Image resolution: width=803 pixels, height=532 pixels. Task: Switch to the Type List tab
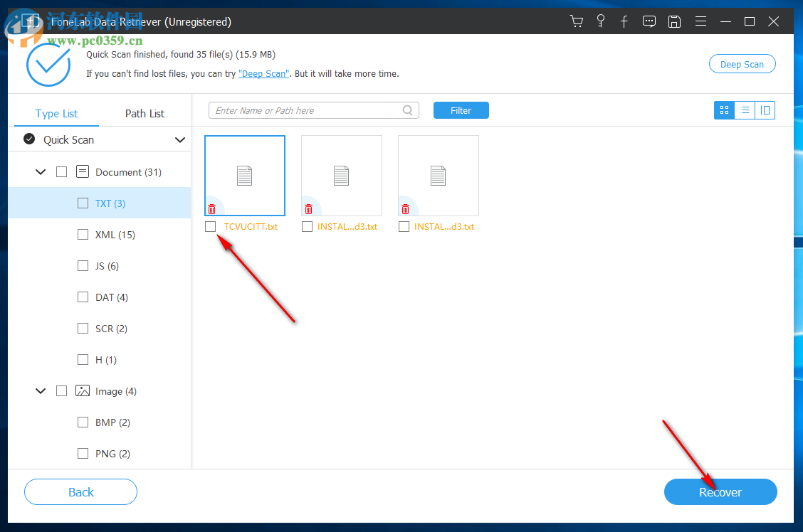(56, 113)
